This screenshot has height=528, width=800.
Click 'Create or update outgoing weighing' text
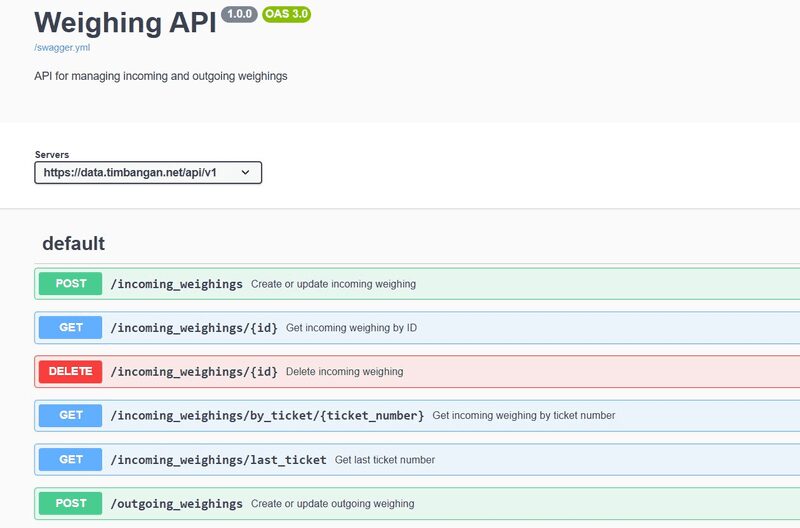(333, 504)
